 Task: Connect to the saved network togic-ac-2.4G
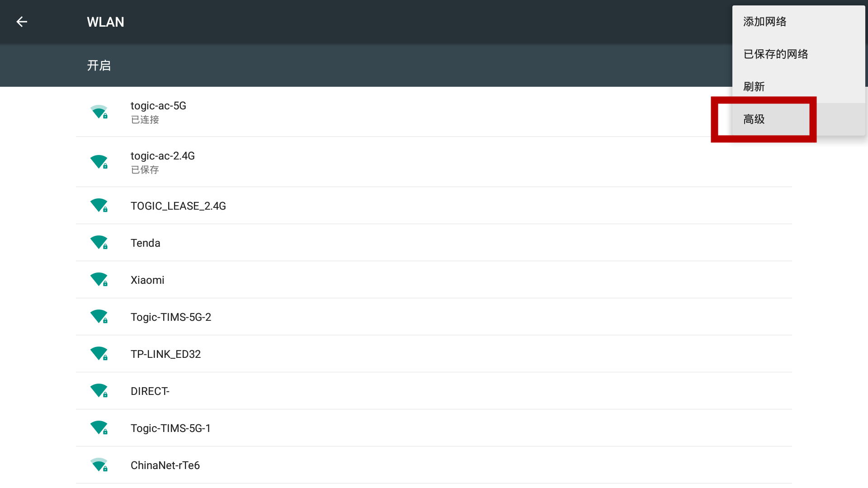(434, 162)
